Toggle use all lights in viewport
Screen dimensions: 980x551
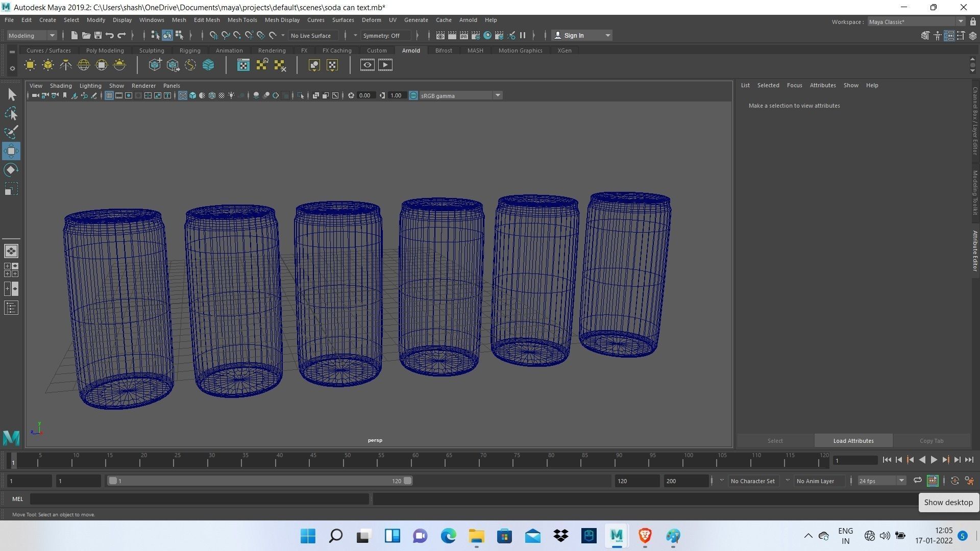[x=232, y=95]
